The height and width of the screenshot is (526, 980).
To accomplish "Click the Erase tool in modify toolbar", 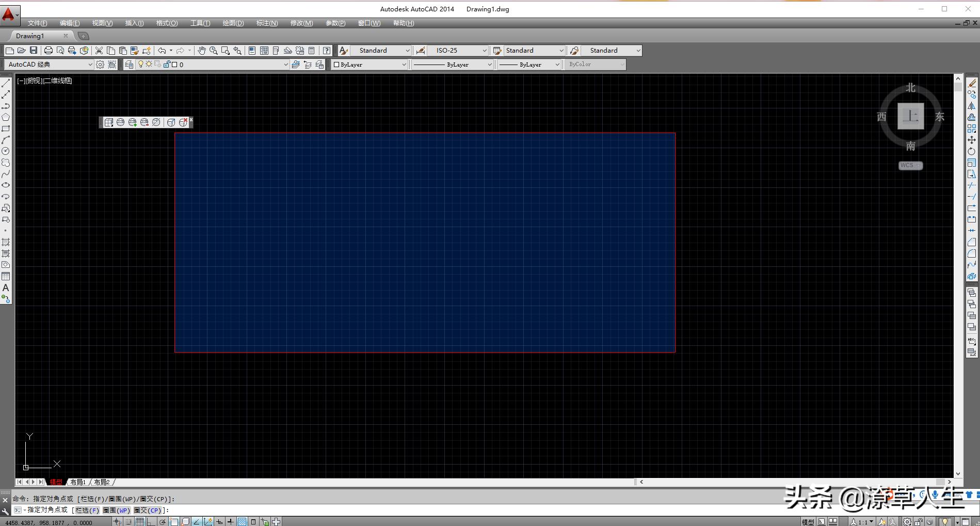I will [972, 84].
